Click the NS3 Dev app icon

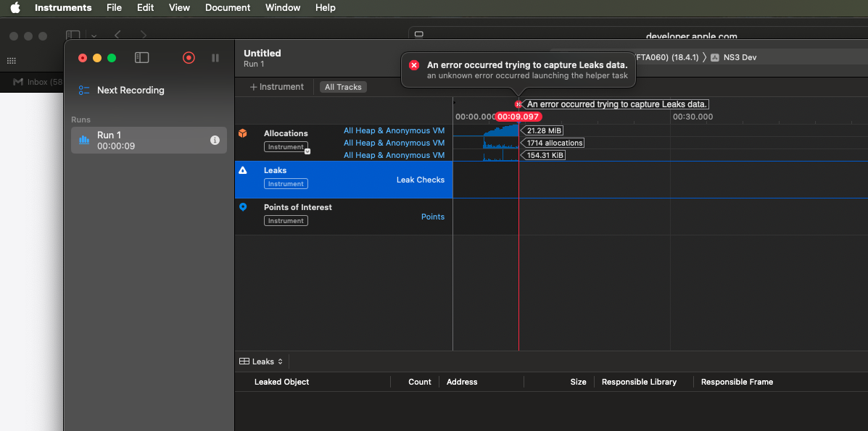tap(715, 57)
